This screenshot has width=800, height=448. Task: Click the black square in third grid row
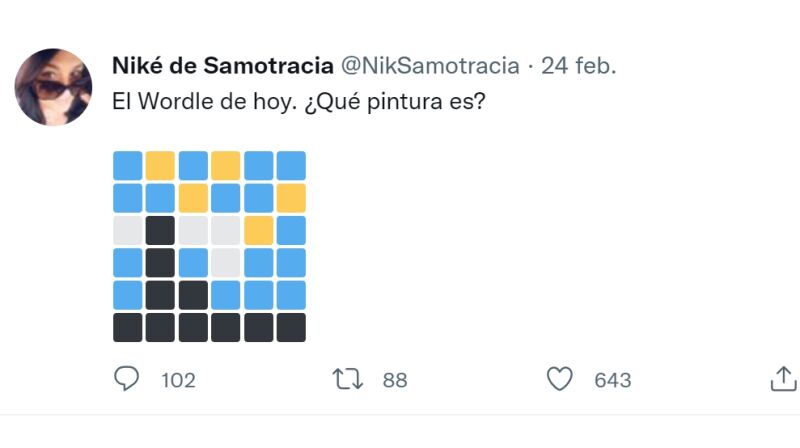tap(160, 230)
